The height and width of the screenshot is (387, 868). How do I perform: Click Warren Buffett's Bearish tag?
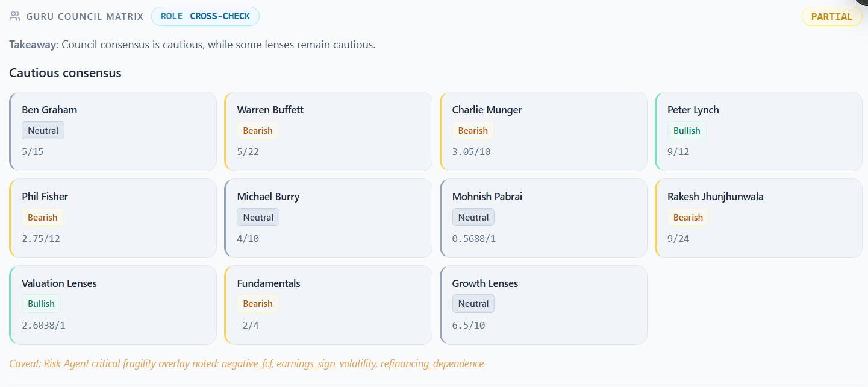258,131
